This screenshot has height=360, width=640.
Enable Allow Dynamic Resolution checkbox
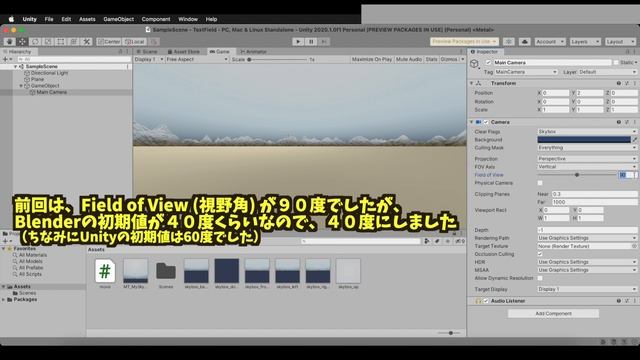[540, 278]
